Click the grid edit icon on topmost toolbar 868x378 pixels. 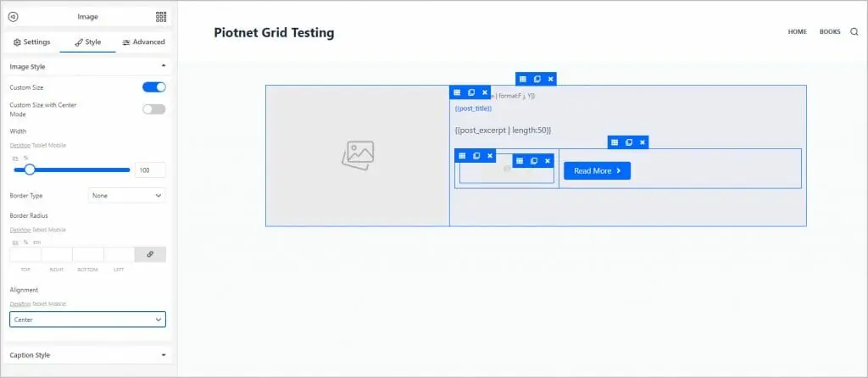(522, 79)
